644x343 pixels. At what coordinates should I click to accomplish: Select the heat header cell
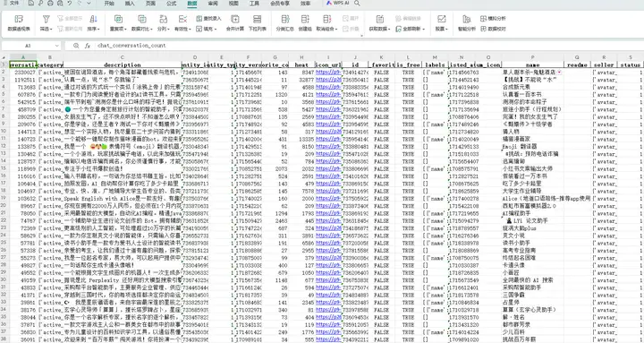(x=301, y=65)
